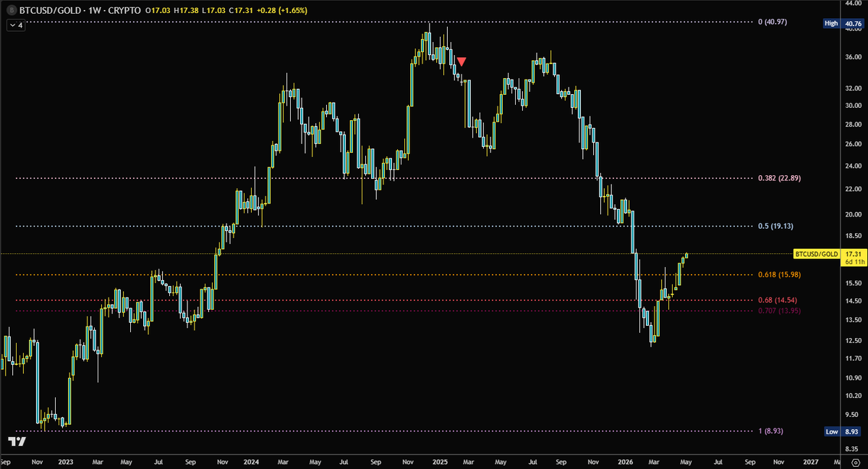The height and width of the screenshot is (469, 868).
Task: Select the Fib label 1 (8.93)
Action: [x=771, y=431]
